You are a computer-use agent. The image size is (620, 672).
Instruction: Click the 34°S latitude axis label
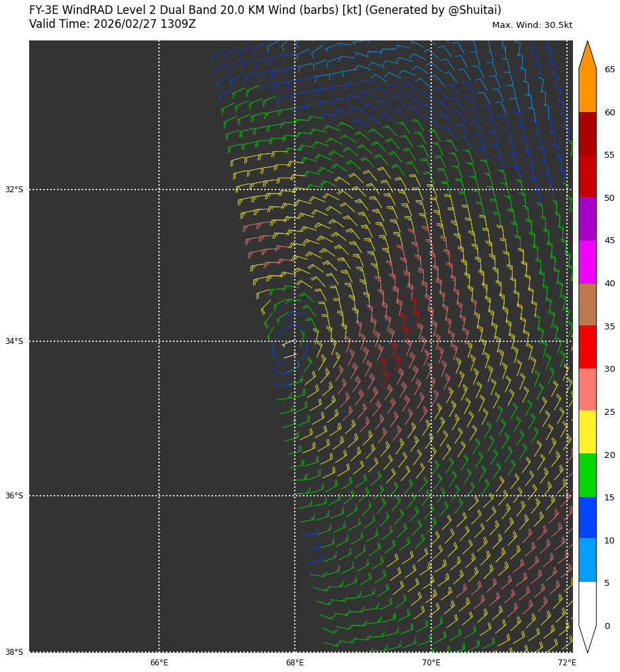(x=14, y=341)
